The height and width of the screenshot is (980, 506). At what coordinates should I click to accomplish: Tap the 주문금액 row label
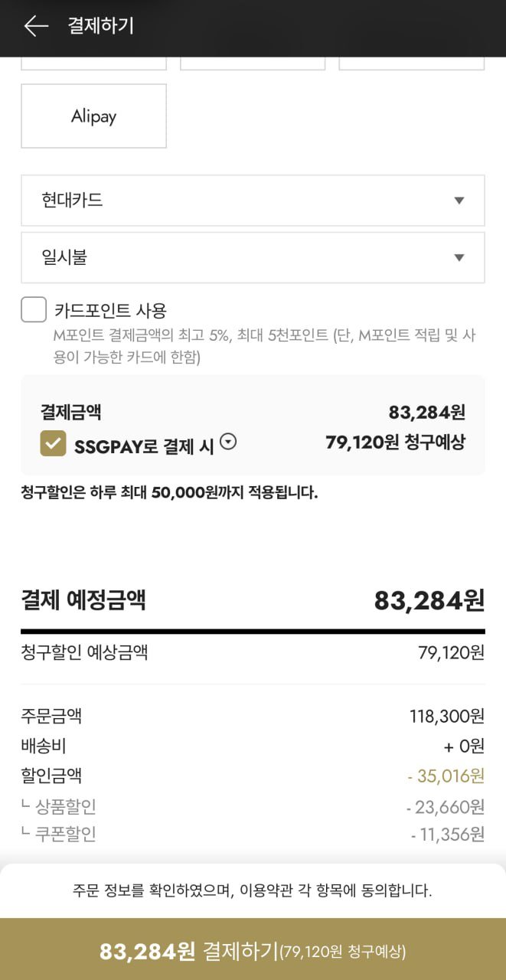click(x=51, y=717)
